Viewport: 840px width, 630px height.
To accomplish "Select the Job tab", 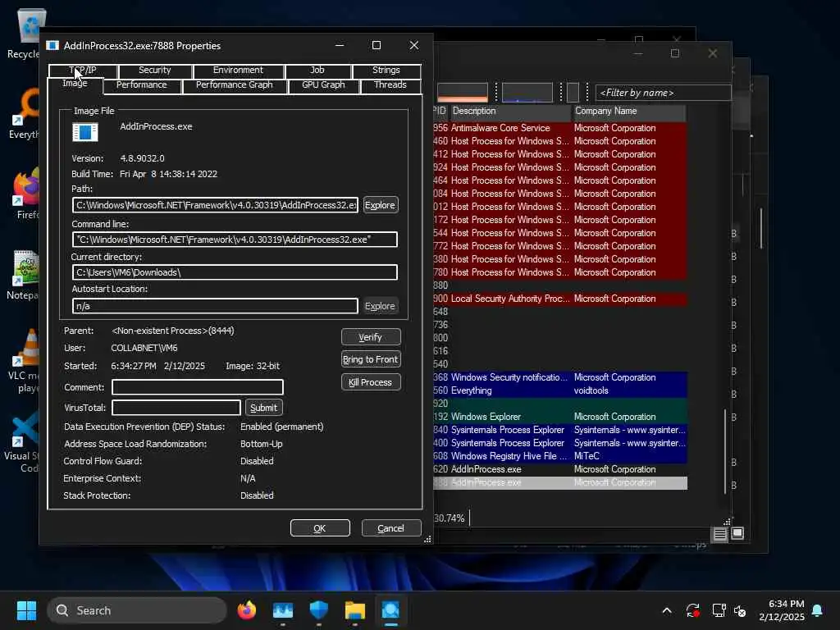I will point(317,71).
